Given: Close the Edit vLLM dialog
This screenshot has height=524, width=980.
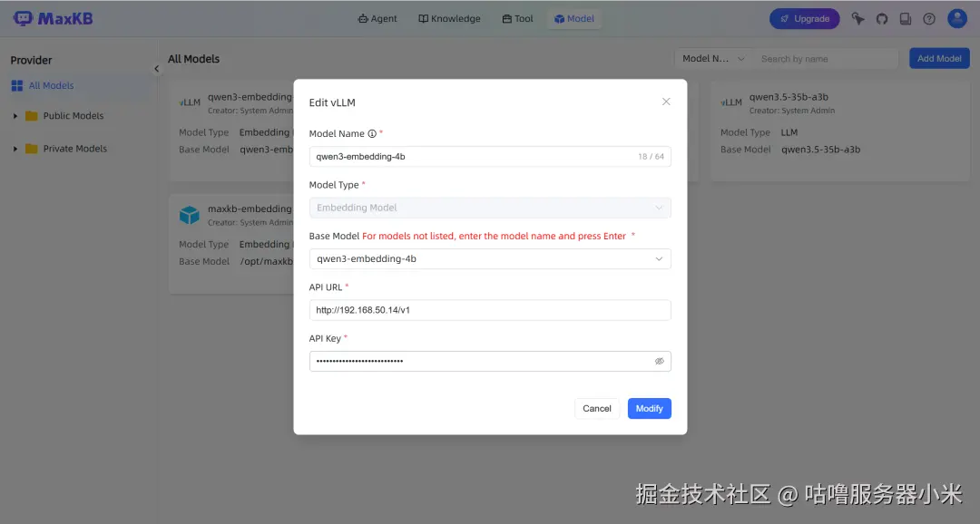Looking at the screenshot, I should pyautogui.click(x=666, y=102).
